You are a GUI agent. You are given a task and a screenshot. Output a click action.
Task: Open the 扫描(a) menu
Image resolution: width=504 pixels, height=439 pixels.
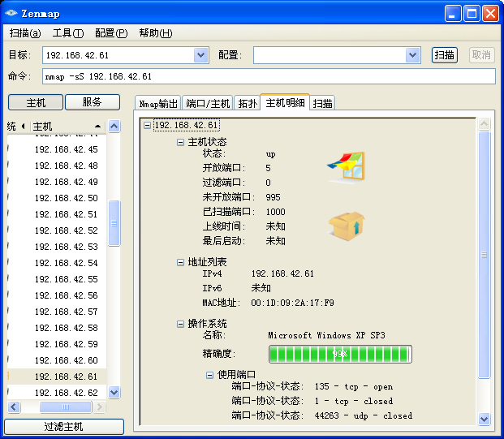(x=25, y=33)
